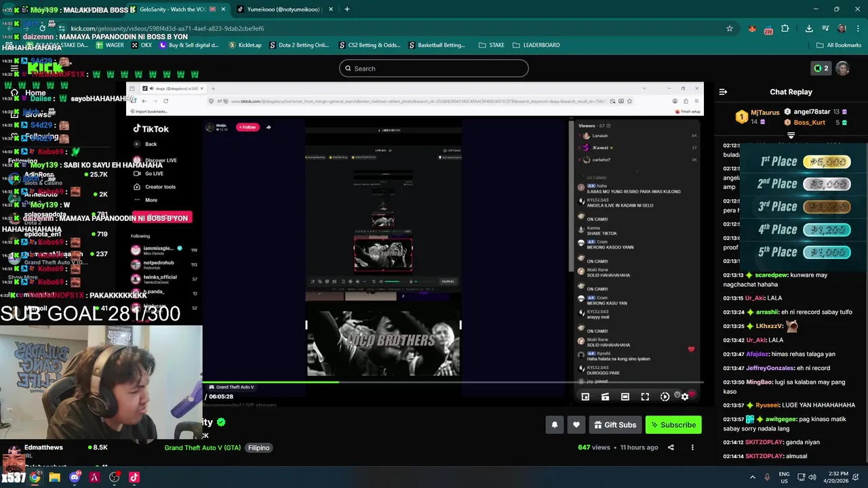Click the Filipino language tag

[258, 448]
